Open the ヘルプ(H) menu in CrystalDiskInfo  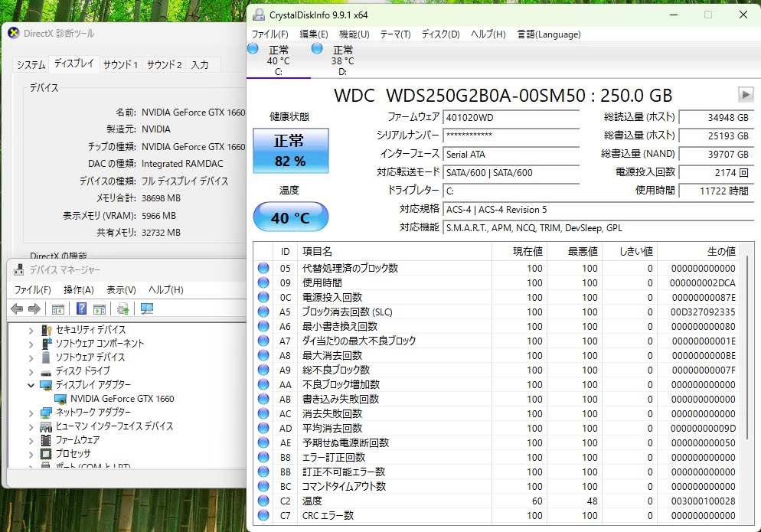[x=488, y=34]
